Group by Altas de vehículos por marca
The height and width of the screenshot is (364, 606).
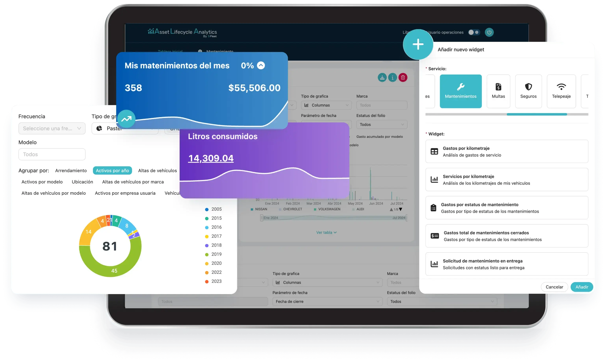(x=133, y=182)
